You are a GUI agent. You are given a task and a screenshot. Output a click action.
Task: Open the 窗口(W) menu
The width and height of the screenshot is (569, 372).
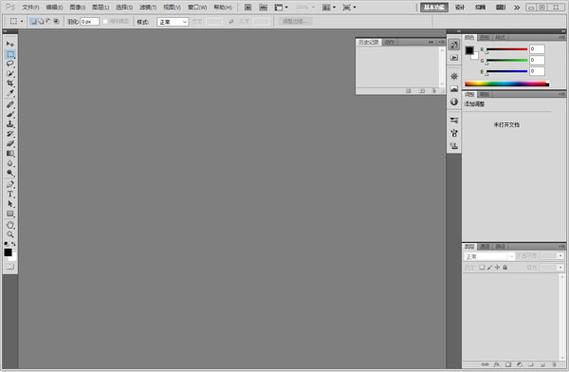[x=197, y=7]
